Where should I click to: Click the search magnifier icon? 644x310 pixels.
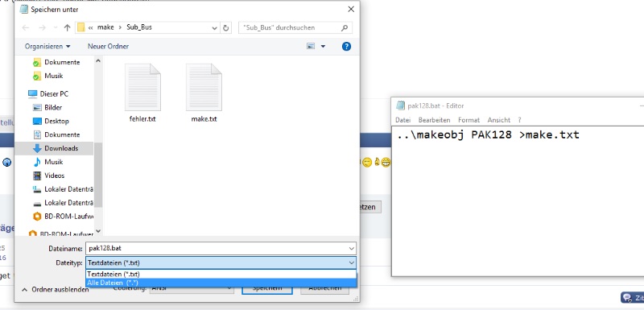[345, 27]
